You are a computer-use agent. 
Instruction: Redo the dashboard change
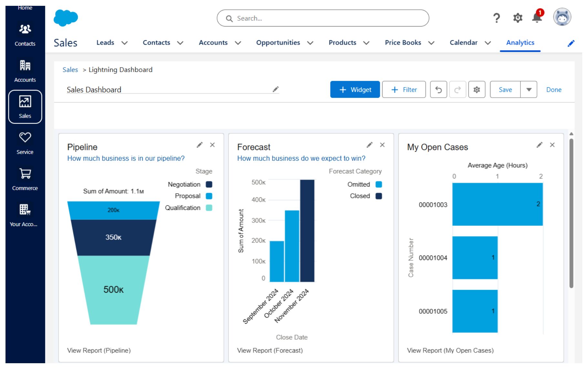point(457,90)
